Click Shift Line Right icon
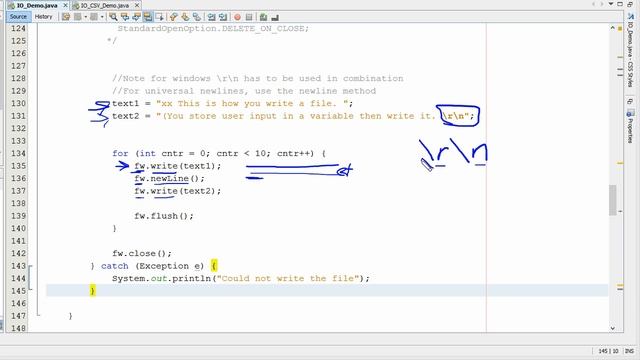This screenshot has height=360, width=640. (223, 17)
